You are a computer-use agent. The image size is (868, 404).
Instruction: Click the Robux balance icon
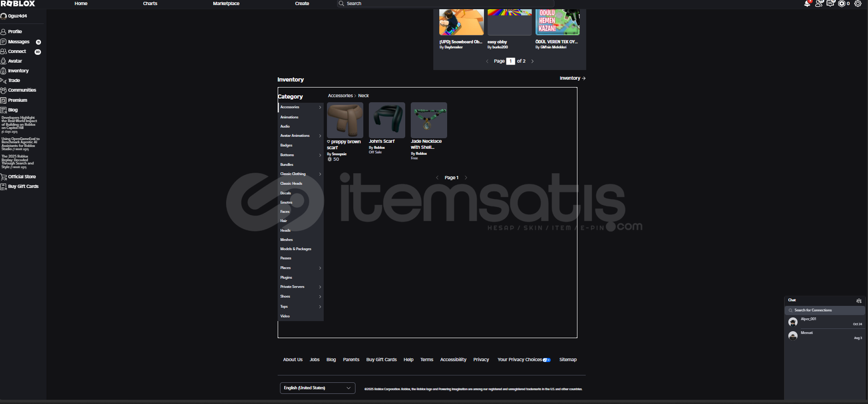pyautogui.click(x=842, y=4)
